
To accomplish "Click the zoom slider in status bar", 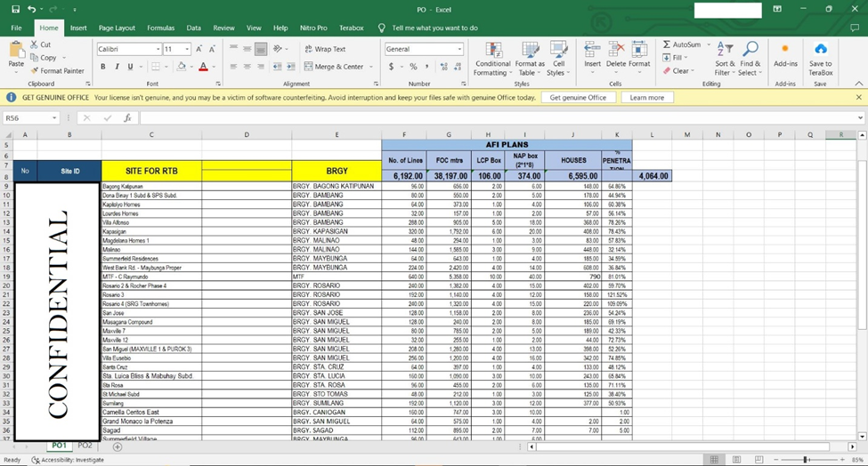I will tap(805, 460).
